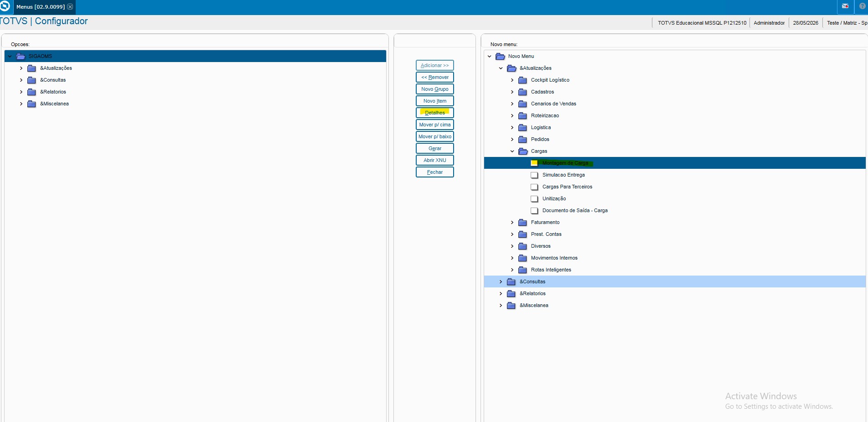The image size is (868, 422).
Task: Click the Faturamento folder icon
Action: coord(522,222)
